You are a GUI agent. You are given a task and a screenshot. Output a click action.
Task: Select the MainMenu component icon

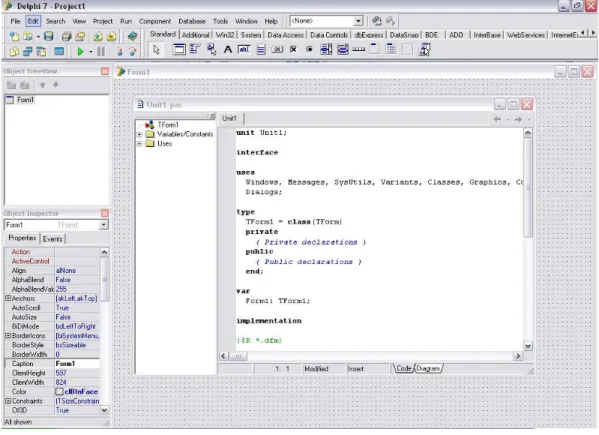coord(195,49)
